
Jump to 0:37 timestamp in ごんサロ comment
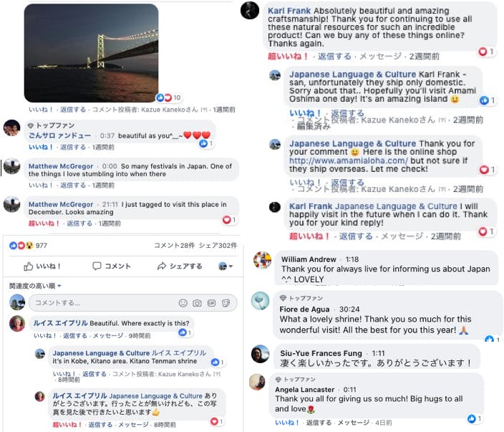coord(107,135)
